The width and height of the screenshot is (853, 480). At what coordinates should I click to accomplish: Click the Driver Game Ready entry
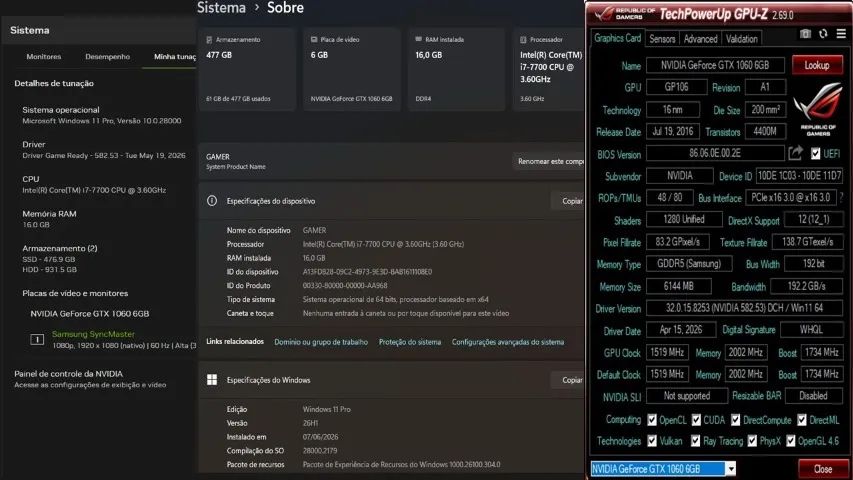click(103, 150)
